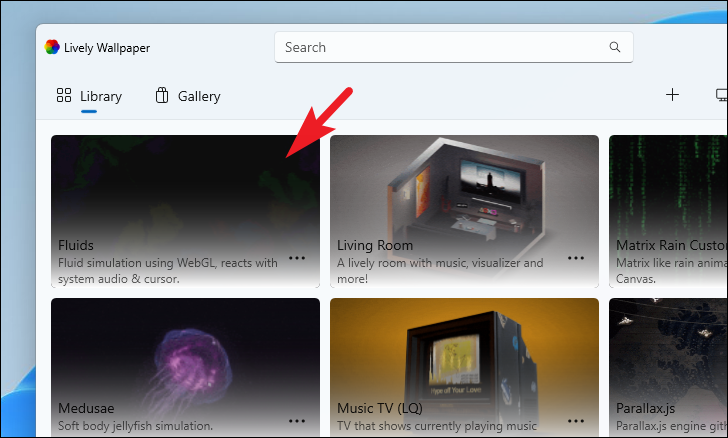This screenshot has height=438, width=728.
Task: Switch to the Gallery tab
Action: [188, 96]
